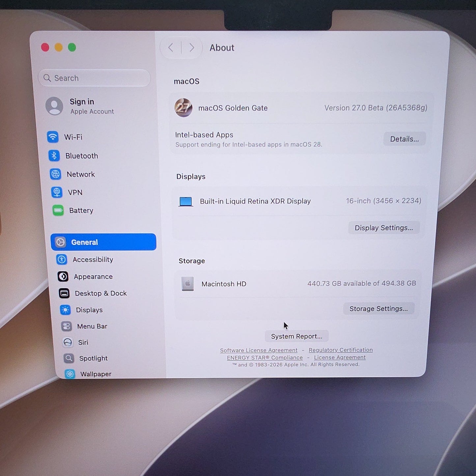Click the green Battery icon
Image resolution: width=476 pixels, height=476 pixels.
[x=58, y=210]
